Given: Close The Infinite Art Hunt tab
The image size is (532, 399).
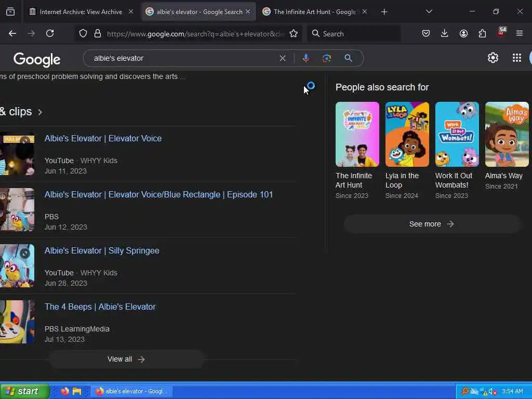Looking at the screenshot, I should tap(364, 12).
